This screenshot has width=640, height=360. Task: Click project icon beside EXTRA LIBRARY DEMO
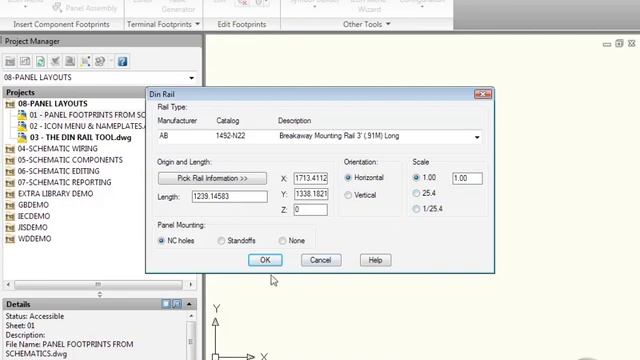click(10, 194)
